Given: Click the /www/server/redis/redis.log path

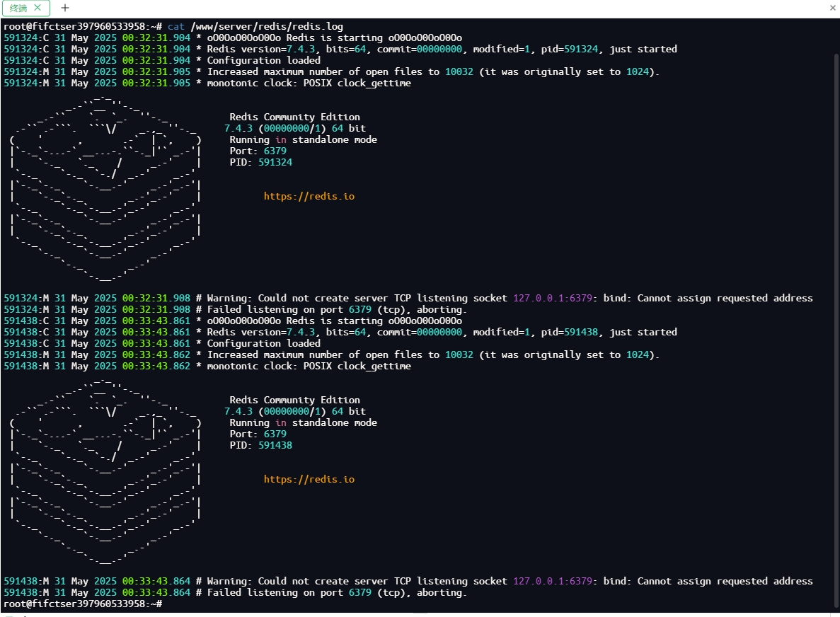Looking at the screenshot, I should tap(267, 26).
